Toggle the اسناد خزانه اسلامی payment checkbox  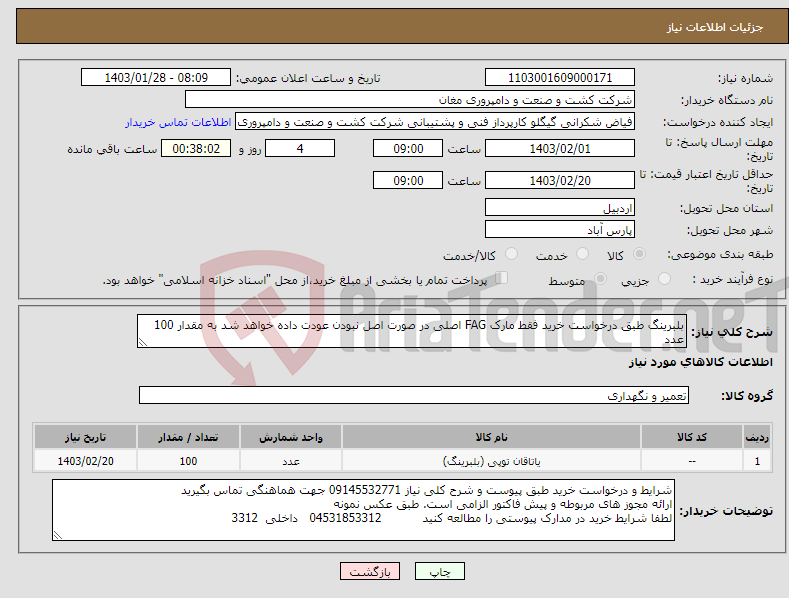(501, 278)
